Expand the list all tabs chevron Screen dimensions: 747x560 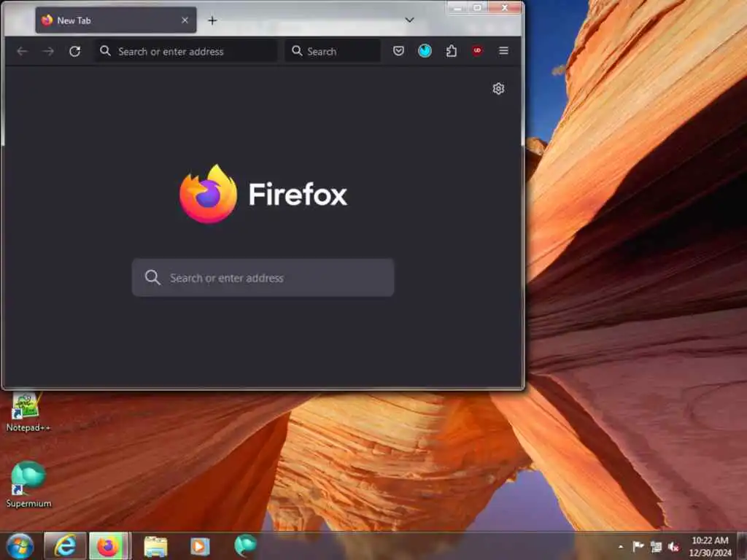click(x=409, y=20)
